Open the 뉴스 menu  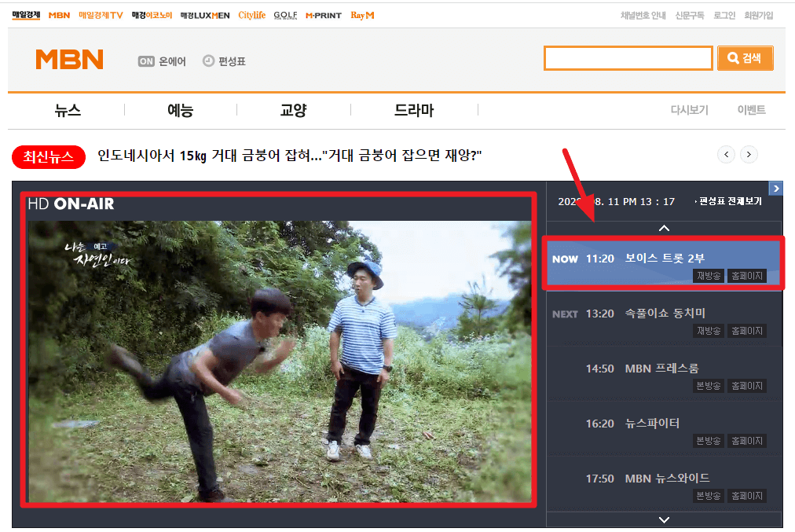point(68,110)
